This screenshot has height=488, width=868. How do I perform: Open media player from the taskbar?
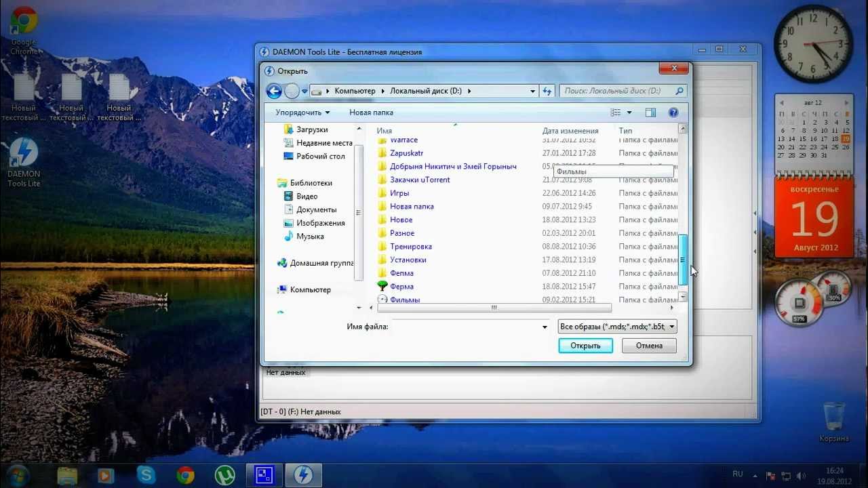[106, 475]
